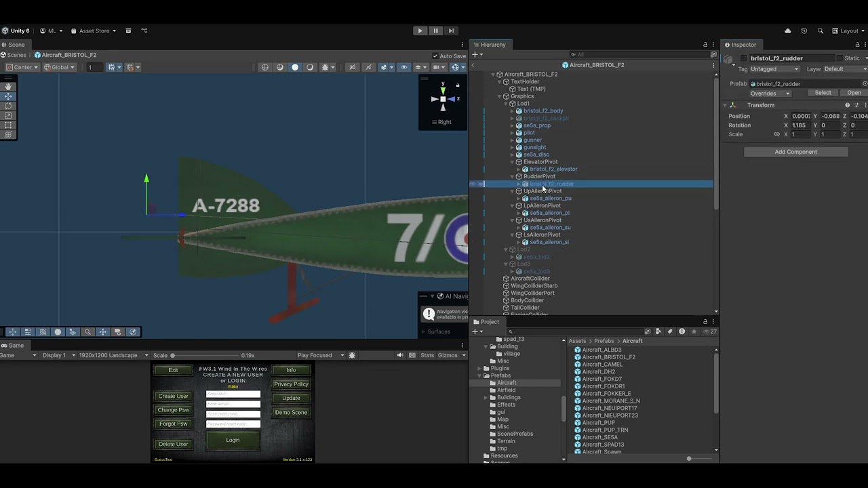Collapse the RudderPivot hierarchy entry
868x488 pixels.
[511, 176]
